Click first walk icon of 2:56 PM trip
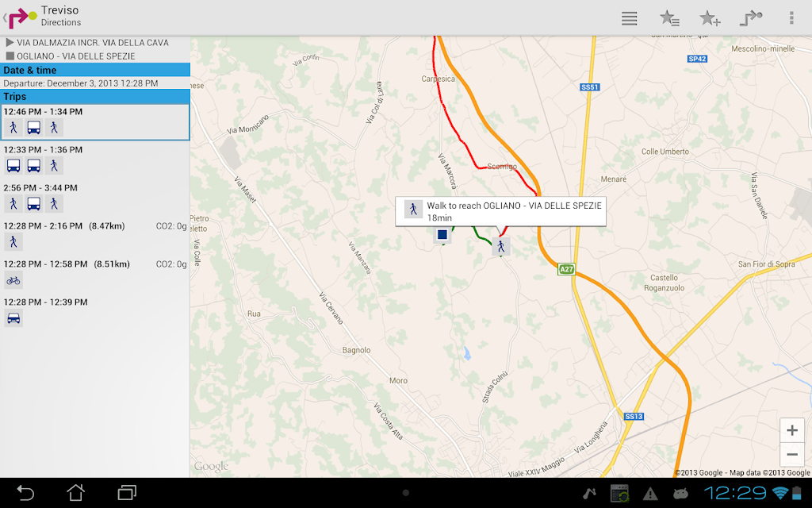Image resolution: width=812 pixels, height=508 pixels. [x=13, y=204]
